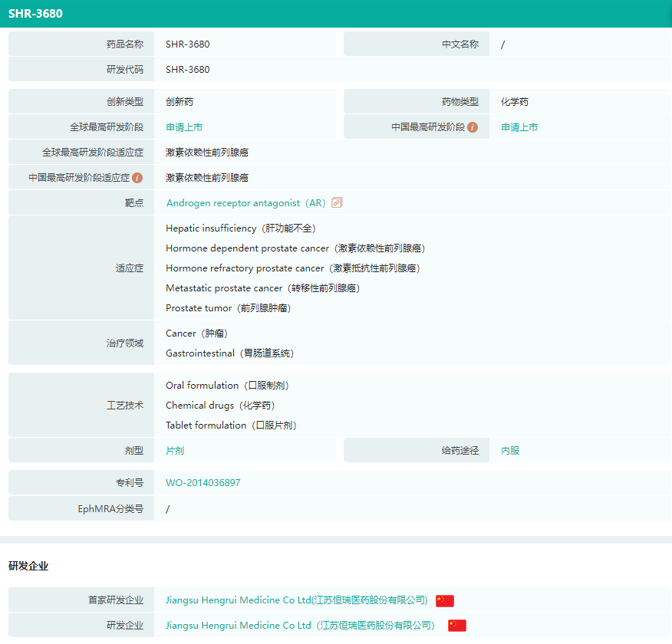Click the 片剂 dosage form link
The image size is (672, 644).
click(175, 451)
